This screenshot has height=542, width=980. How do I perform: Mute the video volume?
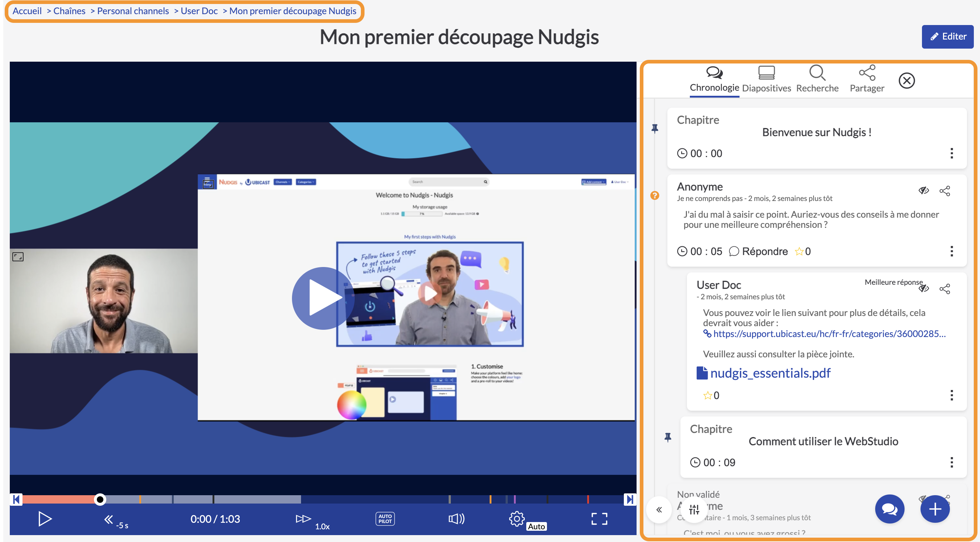click(x=456, y=519)
